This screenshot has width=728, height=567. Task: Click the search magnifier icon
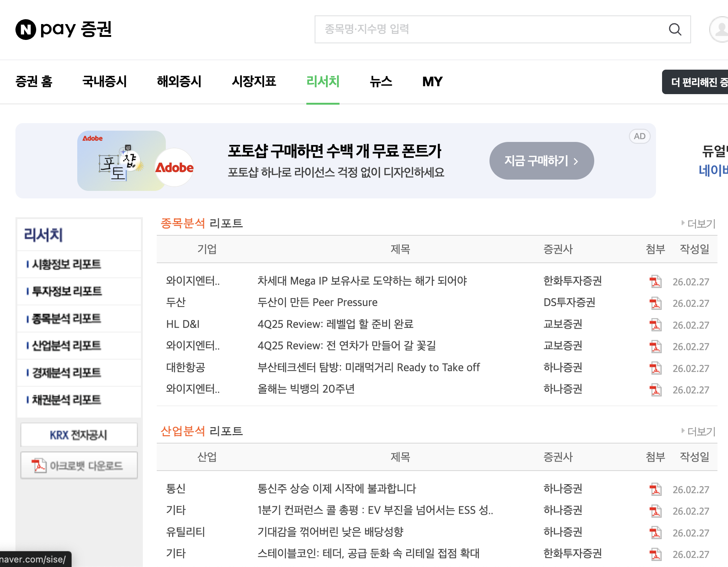pyautogui.click(x=675, y=29)
